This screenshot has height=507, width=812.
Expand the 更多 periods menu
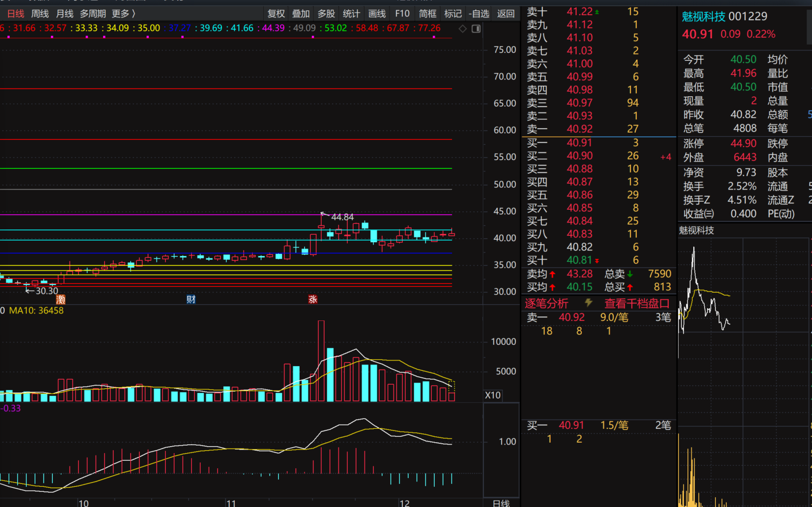click(x=123, y=13)
